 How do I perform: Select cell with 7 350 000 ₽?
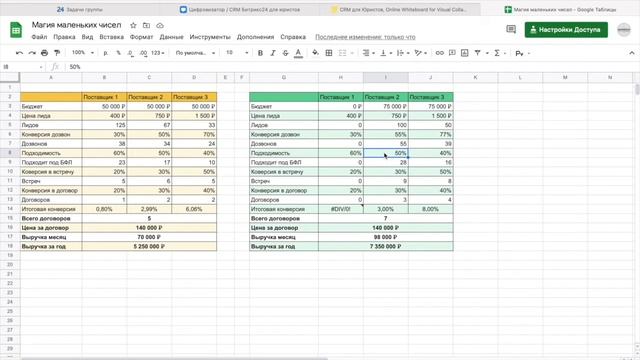click(386, 246)
